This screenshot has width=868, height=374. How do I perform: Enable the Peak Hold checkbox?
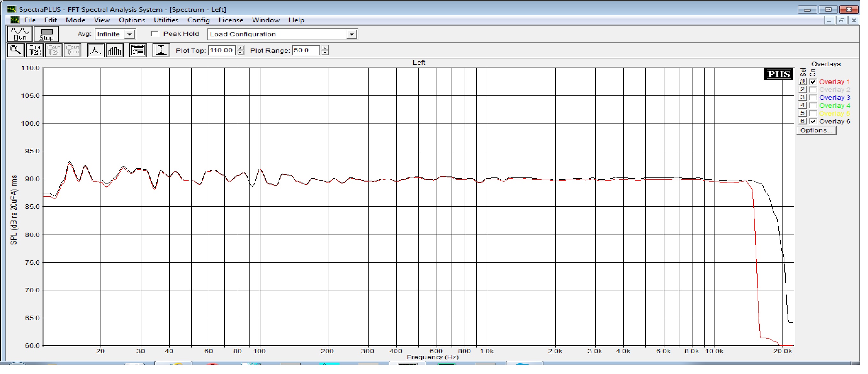(155, 34)
